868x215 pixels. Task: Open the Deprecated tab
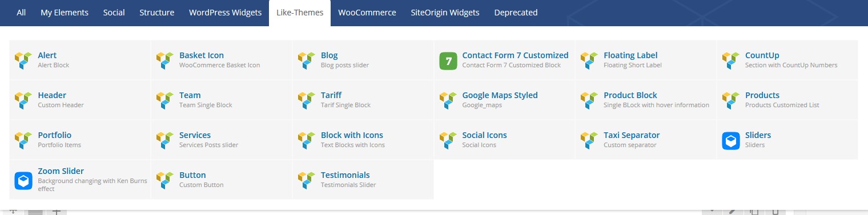(x=516, y=13)
